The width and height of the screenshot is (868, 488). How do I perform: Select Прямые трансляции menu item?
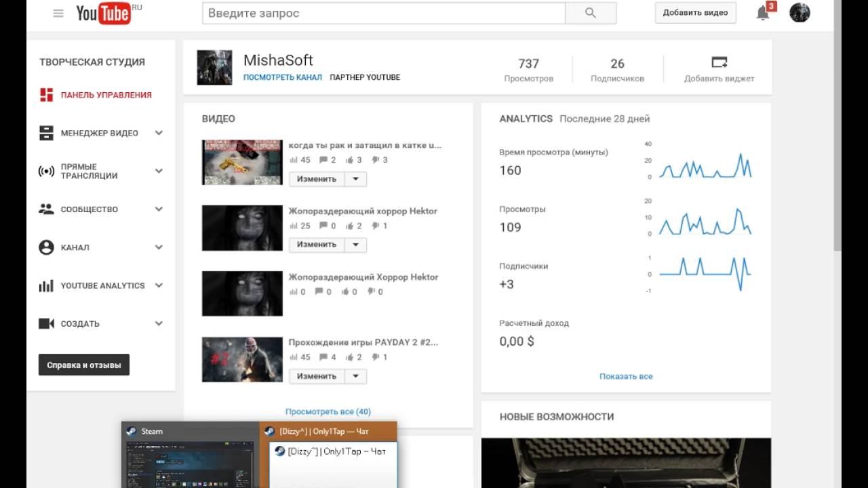(89, 171)
